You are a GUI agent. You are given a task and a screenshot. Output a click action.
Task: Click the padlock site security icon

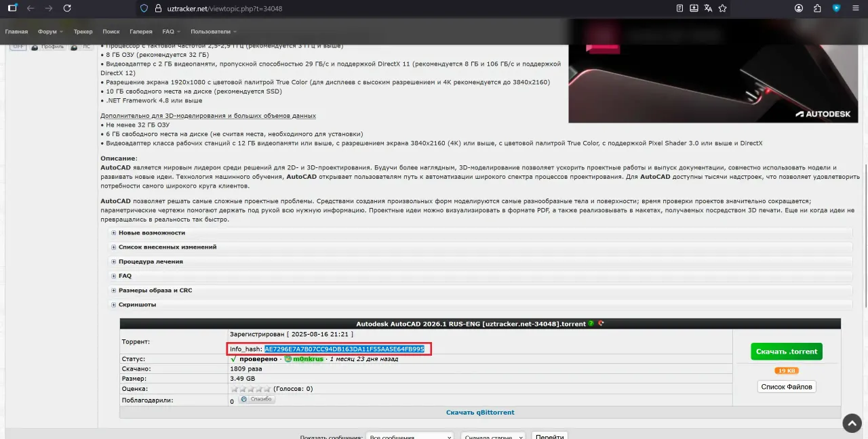158,8
